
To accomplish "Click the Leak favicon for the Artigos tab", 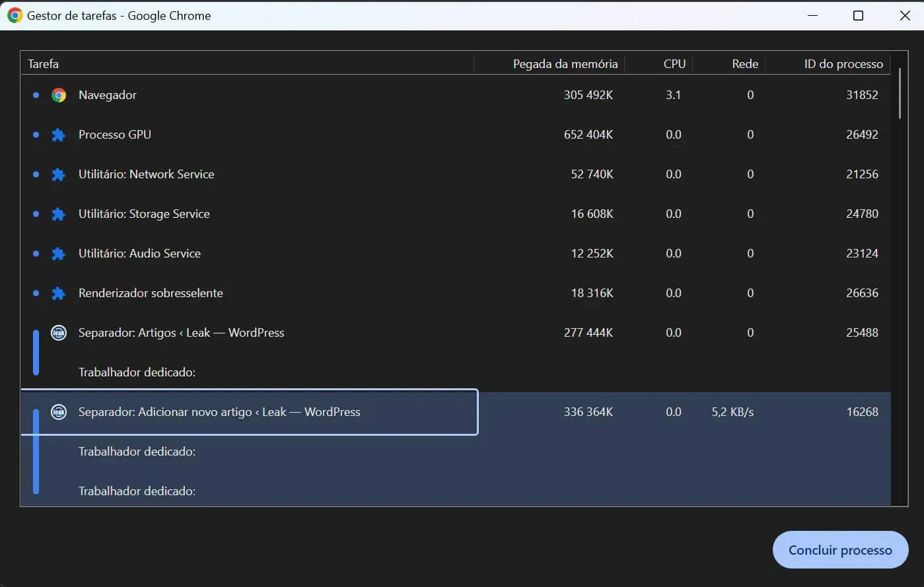I will (x=59, y=333).
